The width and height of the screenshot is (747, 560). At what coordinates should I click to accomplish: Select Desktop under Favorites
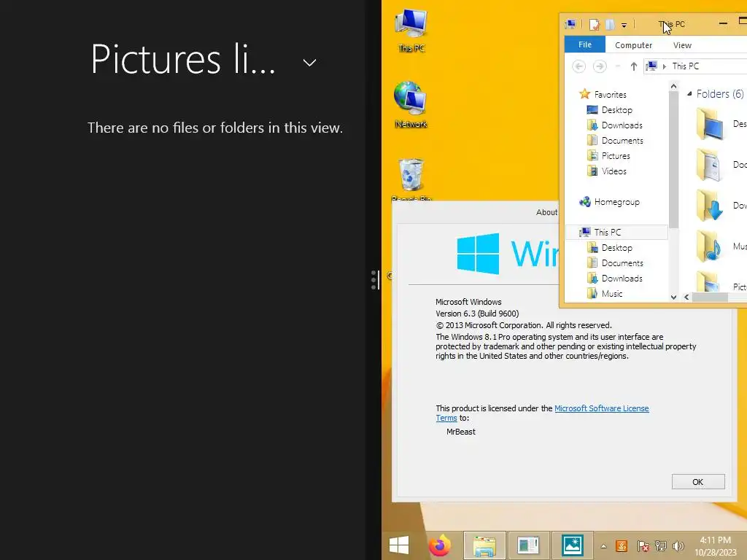point(609,110)
